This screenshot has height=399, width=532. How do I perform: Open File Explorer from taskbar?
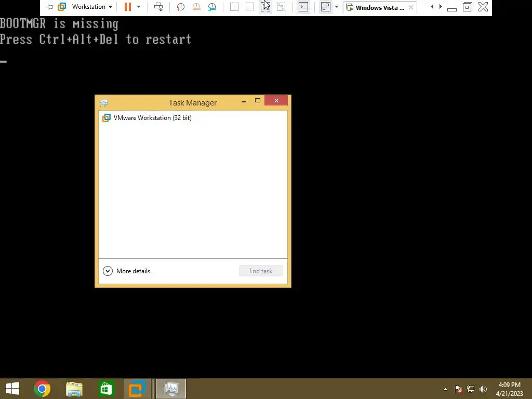[x=74, y=389]
